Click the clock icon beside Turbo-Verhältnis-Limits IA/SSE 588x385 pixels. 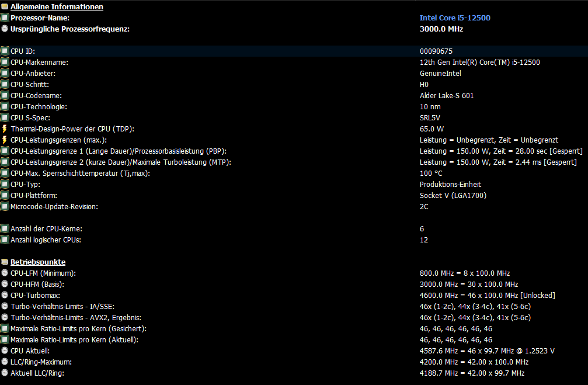coord(5,307)
